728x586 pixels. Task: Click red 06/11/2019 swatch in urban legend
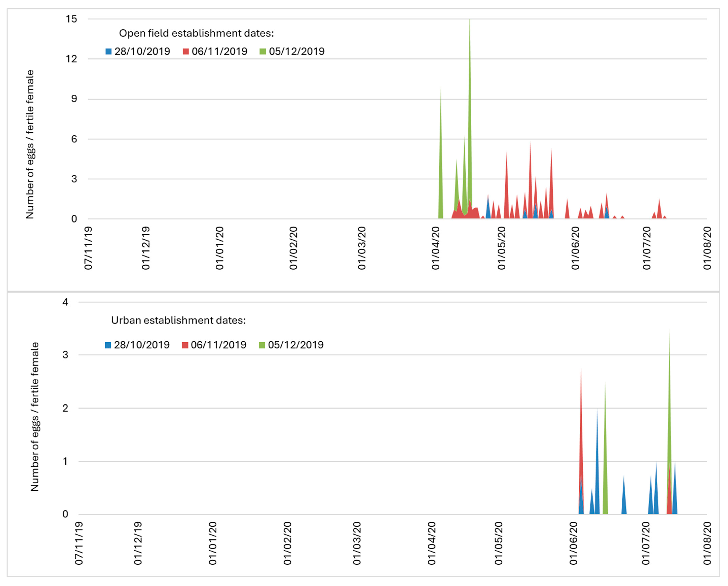(x=185, y=345)
